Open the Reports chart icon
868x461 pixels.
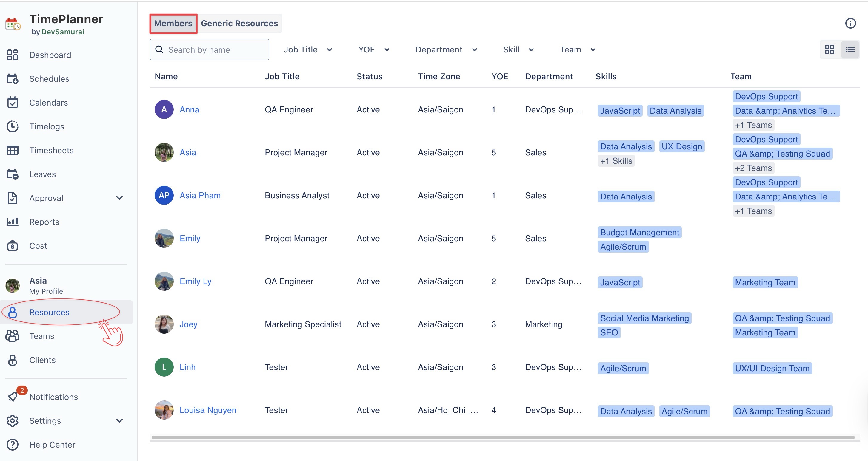point(13,222)
